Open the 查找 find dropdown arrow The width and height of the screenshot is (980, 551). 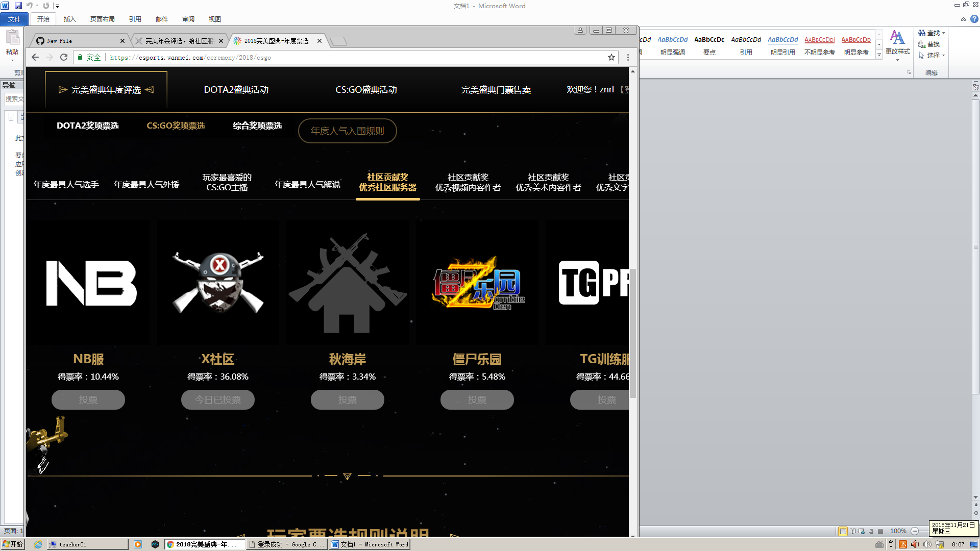click(x=943, y=33)
